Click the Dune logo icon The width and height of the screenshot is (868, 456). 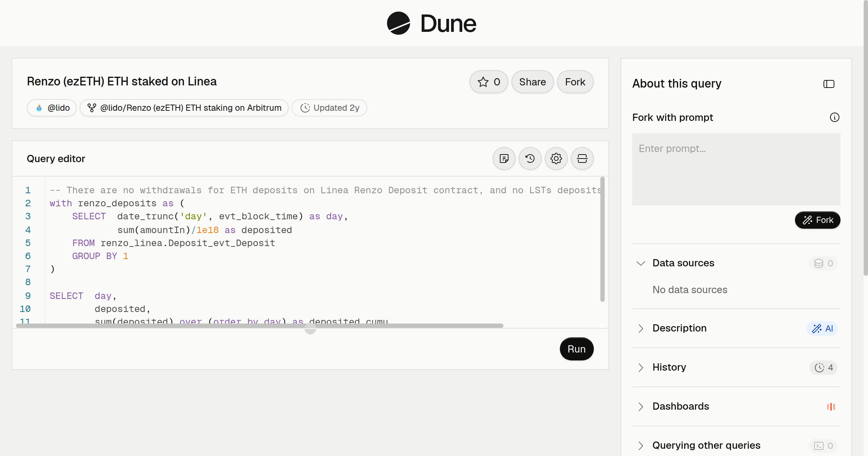[398, 23]
